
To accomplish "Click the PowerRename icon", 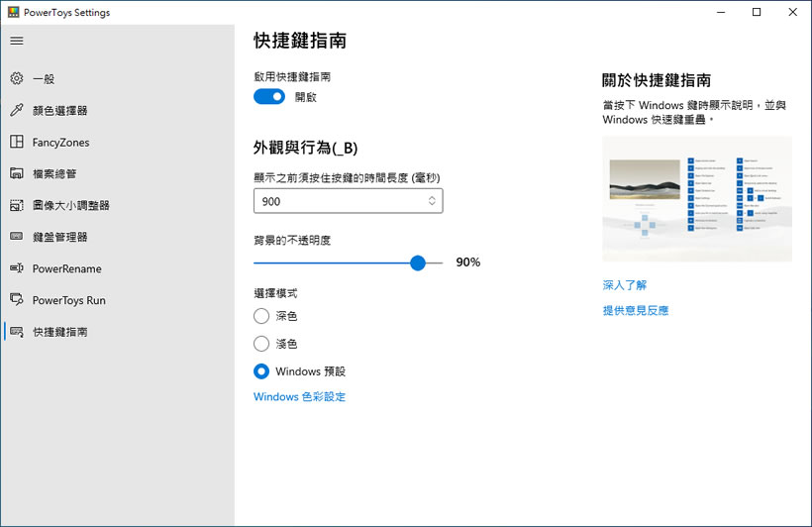I will click(x=17, y=267).
